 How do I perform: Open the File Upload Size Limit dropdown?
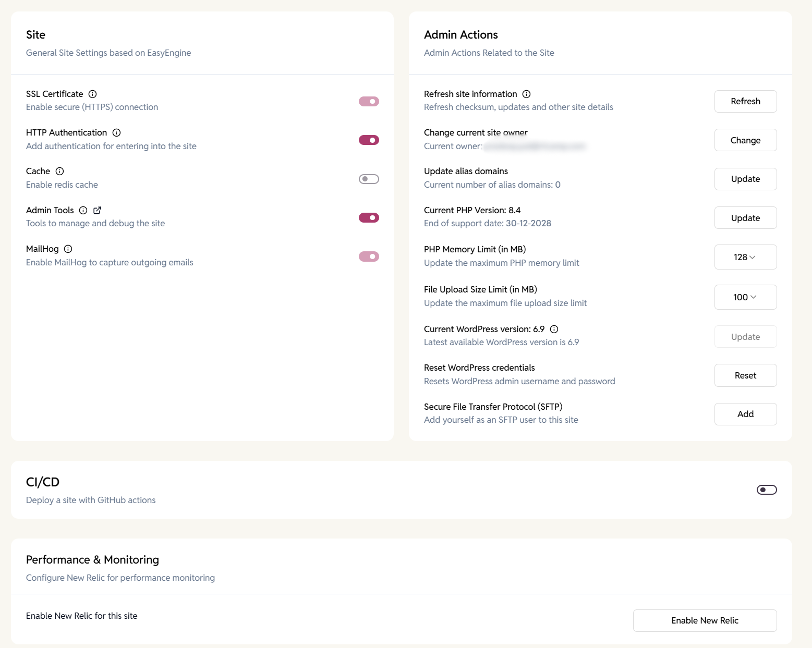coord(745,297)
